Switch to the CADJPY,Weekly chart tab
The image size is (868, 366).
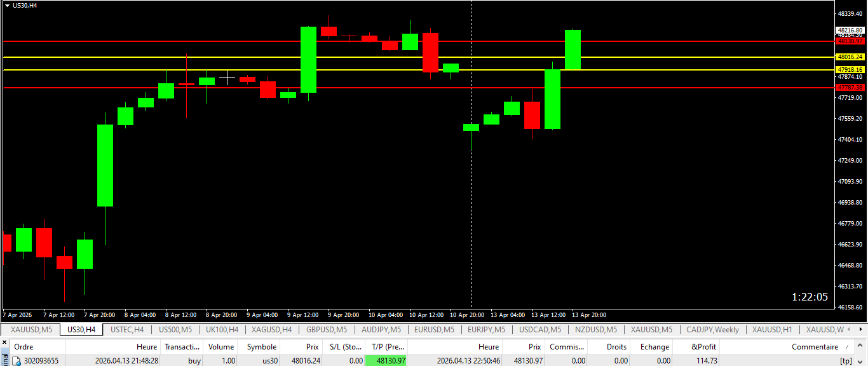[x=712, y=330]
